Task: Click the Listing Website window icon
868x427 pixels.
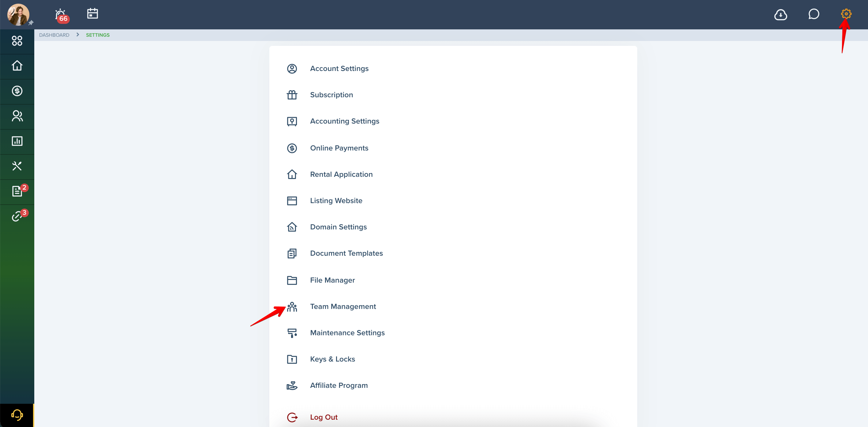Action: point(292,201)
